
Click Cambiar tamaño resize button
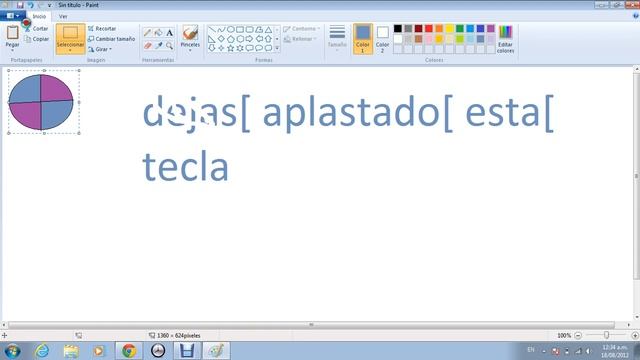pyautogui.click(x=111, y=39)
